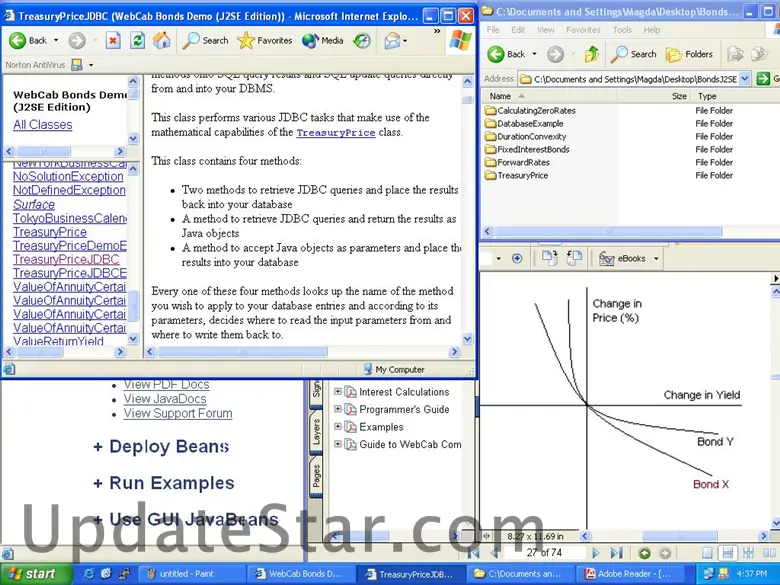
Task: Expand the Interest Calculations bookmark
Action: [338, 392]
